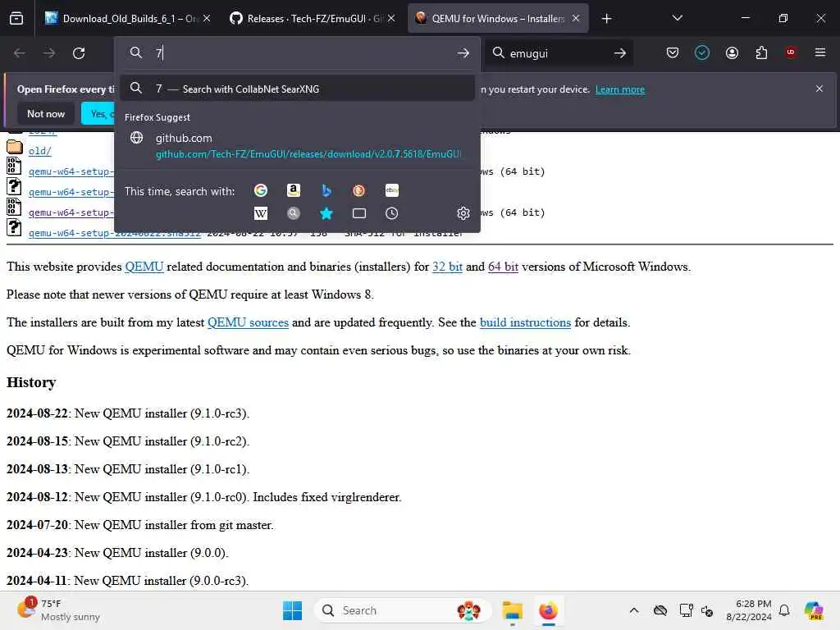The image size is (840, 630).
Task: Open notifications bell in taskbar
Action: (784, 610)
